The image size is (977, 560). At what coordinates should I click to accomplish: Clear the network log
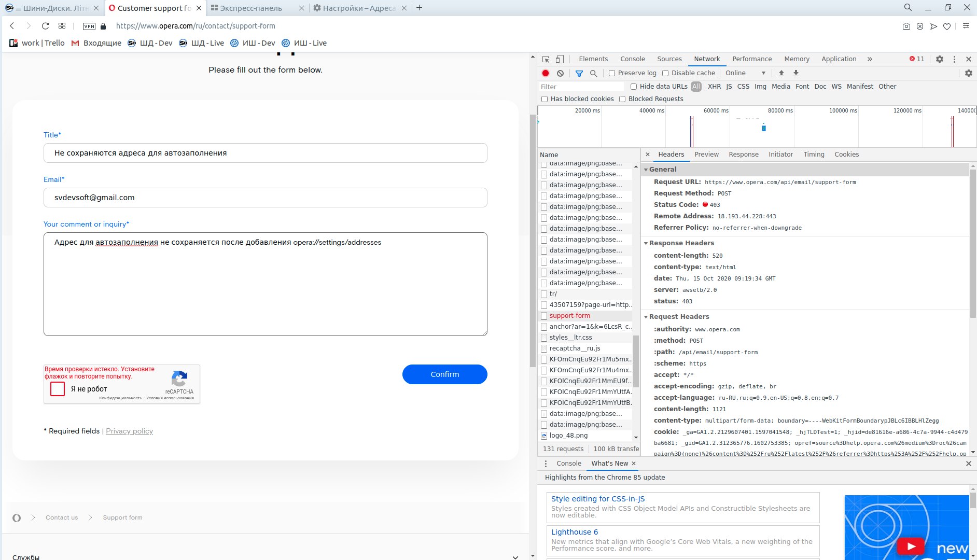coord(560,73)
